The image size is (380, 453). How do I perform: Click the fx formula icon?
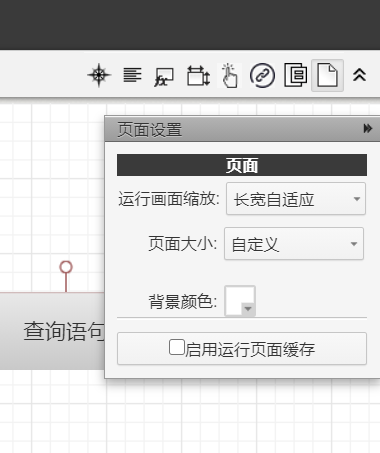pyautogui.click(x=164, y=77)
